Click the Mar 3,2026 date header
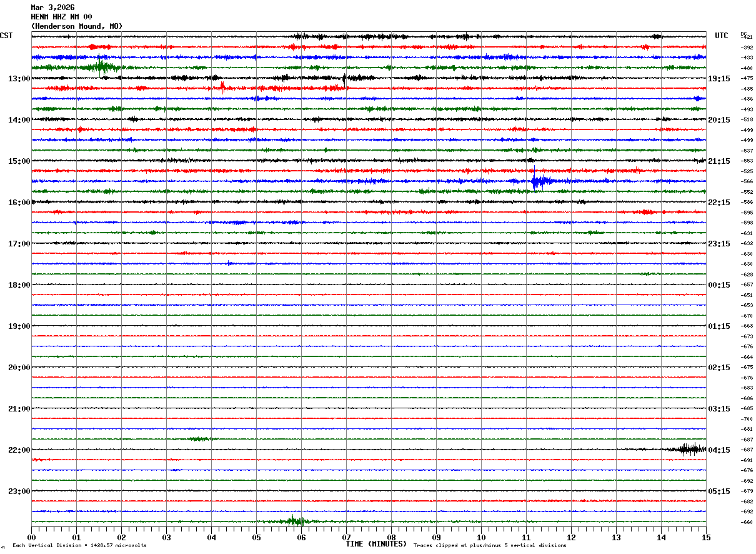The width and height of the screenshot is (756, 554). [x=52, y=8]
